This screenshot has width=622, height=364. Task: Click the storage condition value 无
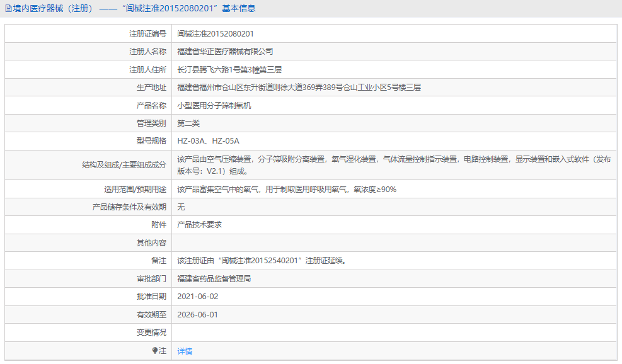click(181, 207)
